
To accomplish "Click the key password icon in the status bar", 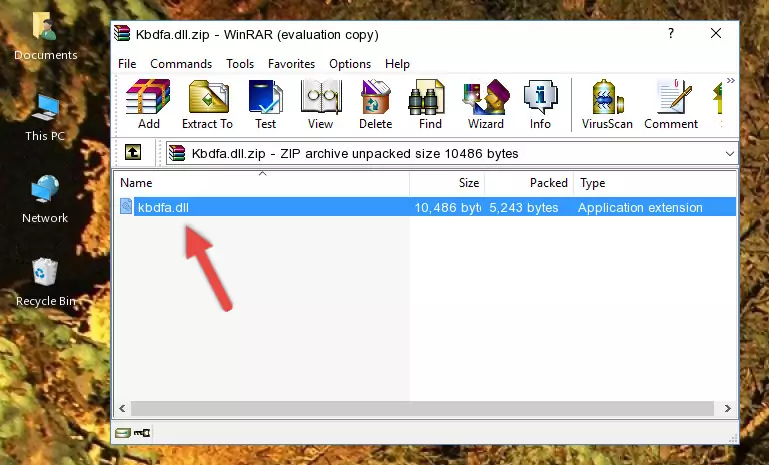I will pos(142,433).
